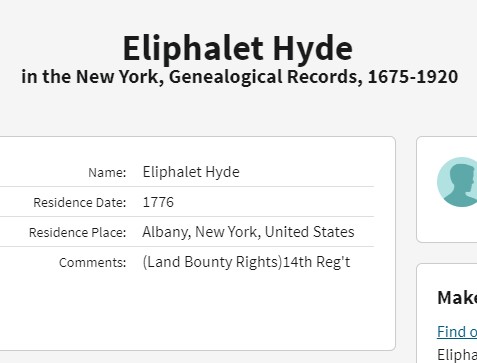The width and height of the screenshot is (477, 363).
Task: Select Albany, New York, United States text
Action: point(248,232)
